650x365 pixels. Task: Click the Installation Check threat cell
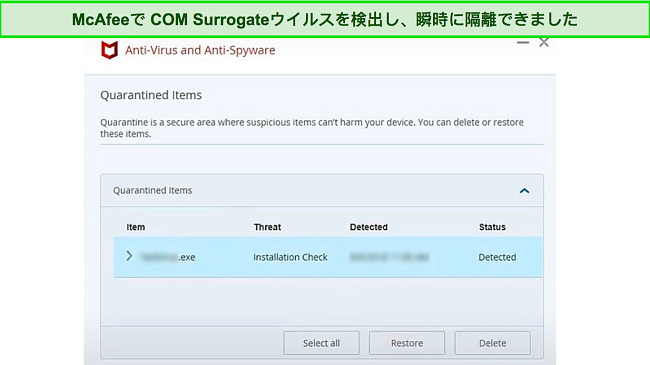pos(290,257)
